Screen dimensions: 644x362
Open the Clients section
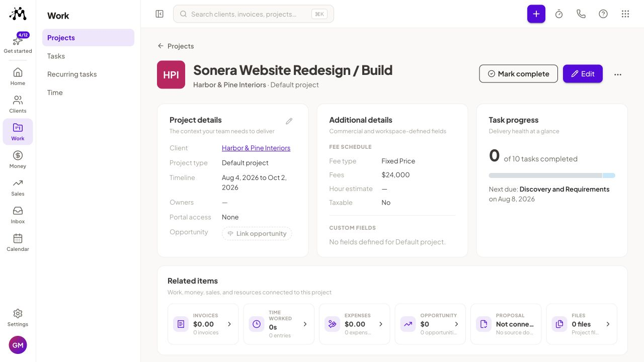(18, 104)
